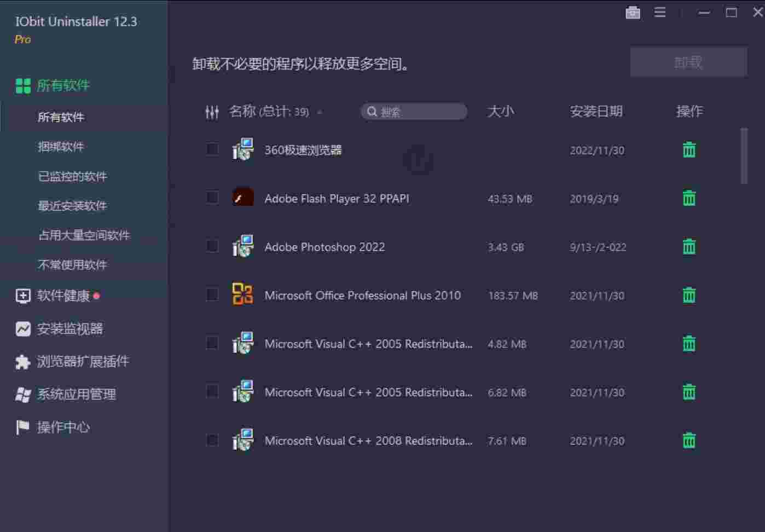Click the 卸载 uninstall button
Image resolution: width=765 pixels, height=532 pixels.
[688, 62]
